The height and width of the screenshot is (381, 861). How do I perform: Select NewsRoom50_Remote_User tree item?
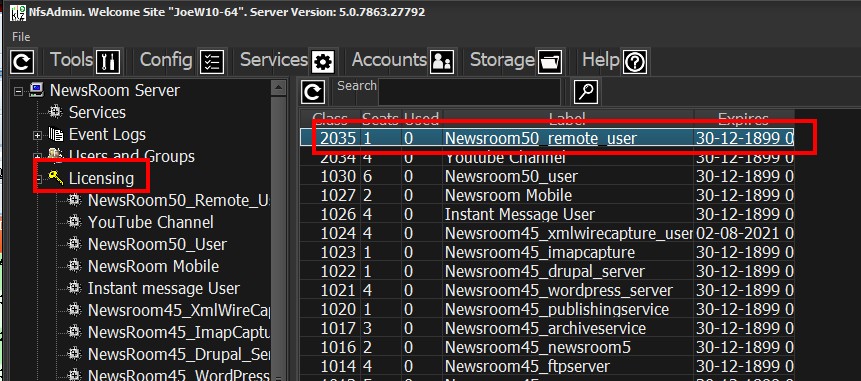179,200
